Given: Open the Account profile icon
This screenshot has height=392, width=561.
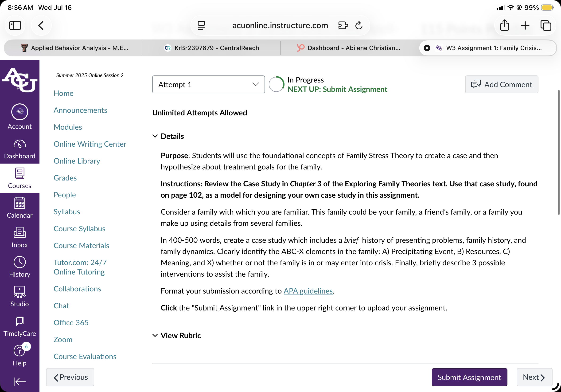Looking at the screenshot, I should (19, 112).
